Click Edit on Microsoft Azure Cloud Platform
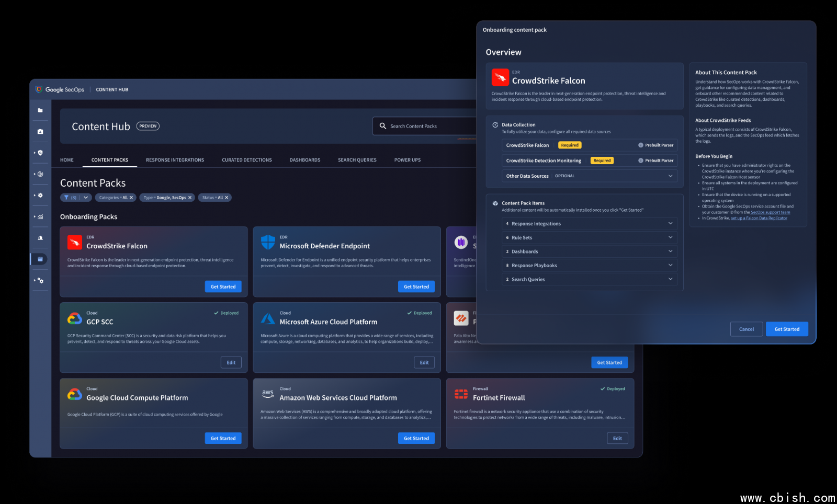The width and height of the screenshot is (837, 504). pyautogui.click(x=424, y=362)
